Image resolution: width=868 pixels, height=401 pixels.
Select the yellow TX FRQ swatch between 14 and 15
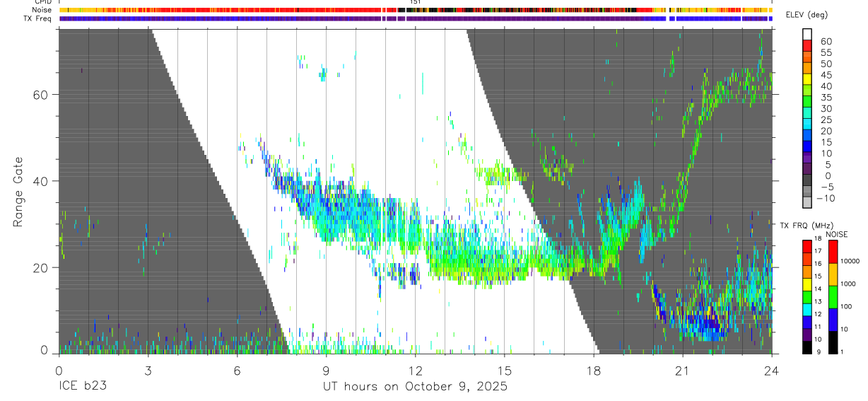tap(807, 284)
